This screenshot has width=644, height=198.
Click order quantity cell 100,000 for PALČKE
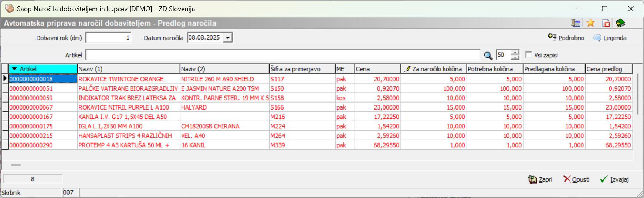click(x=434, y=88)
